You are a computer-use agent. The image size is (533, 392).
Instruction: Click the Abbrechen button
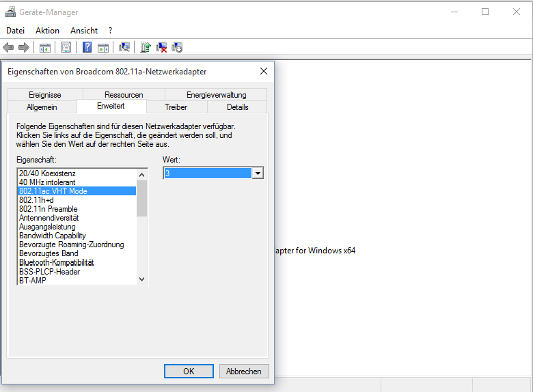click(x=244, y=372)
